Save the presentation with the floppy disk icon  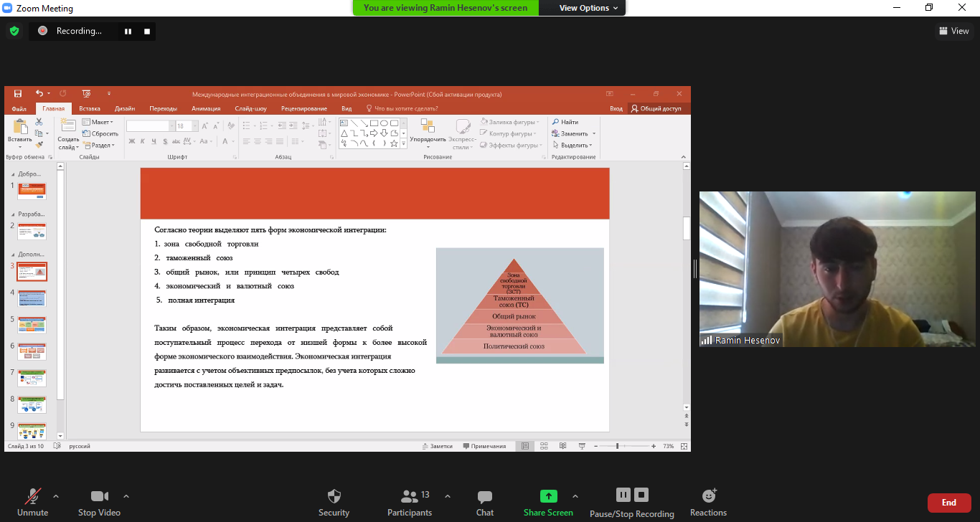(x=18, y=93)
